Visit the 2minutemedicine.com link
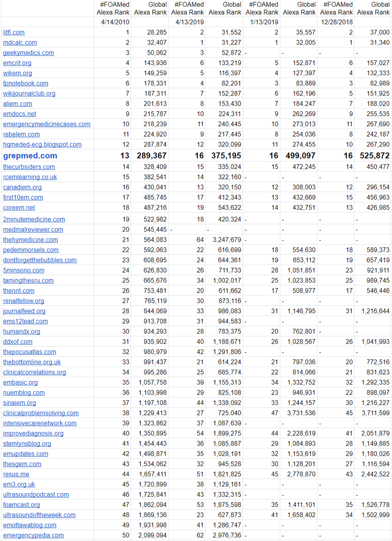392x541 pixels. [34, 220]
